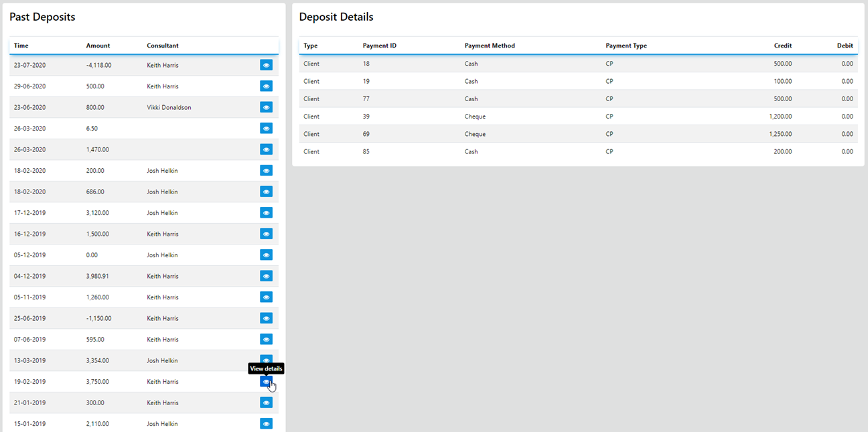The image size is (868, 432).
Task: Select Payment ID 85
Action: point(366,151)
